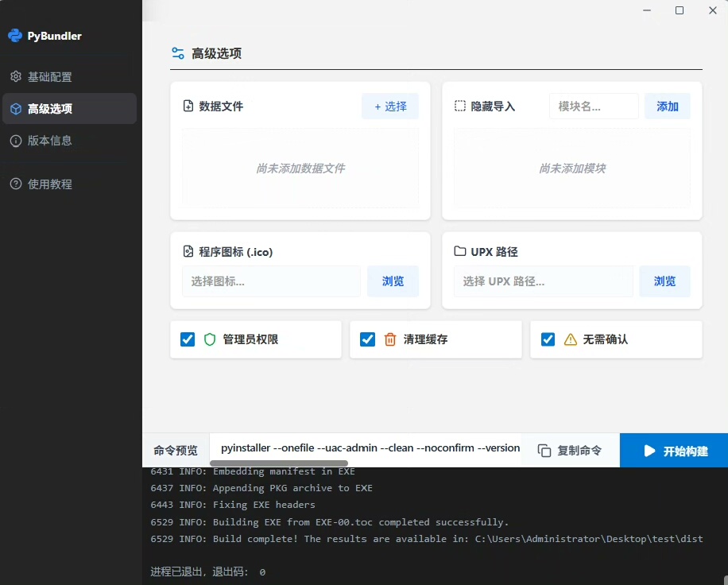Click the folder icon next to UPX 路径
Viewport: 728px width, 585px height.
tap(460, 251)
